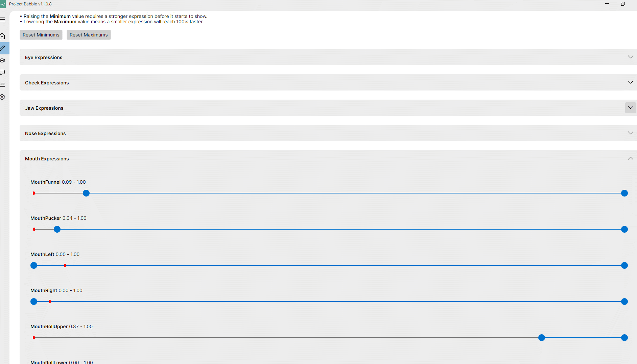Restore down the Project Babble window
This screenshot has height=364, width=637.
pyautogui.click(x=623, y=4)
